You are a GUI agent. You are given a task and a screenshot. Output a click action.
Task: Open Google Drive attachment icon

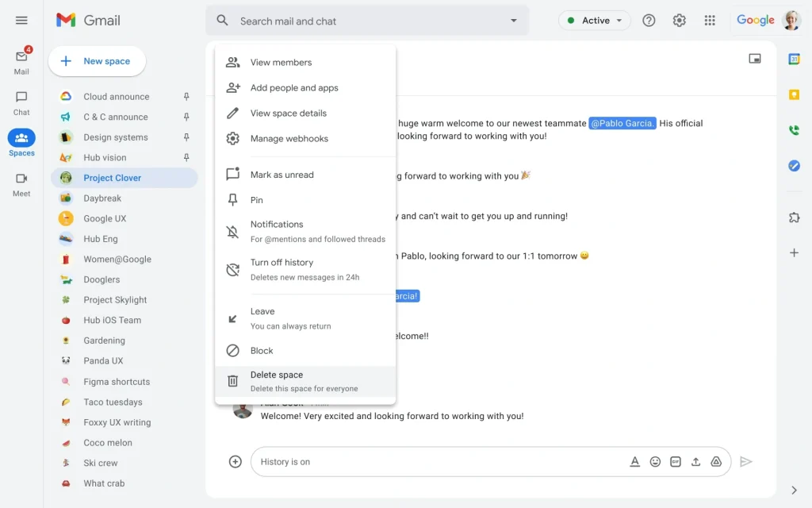click(716, 462)
